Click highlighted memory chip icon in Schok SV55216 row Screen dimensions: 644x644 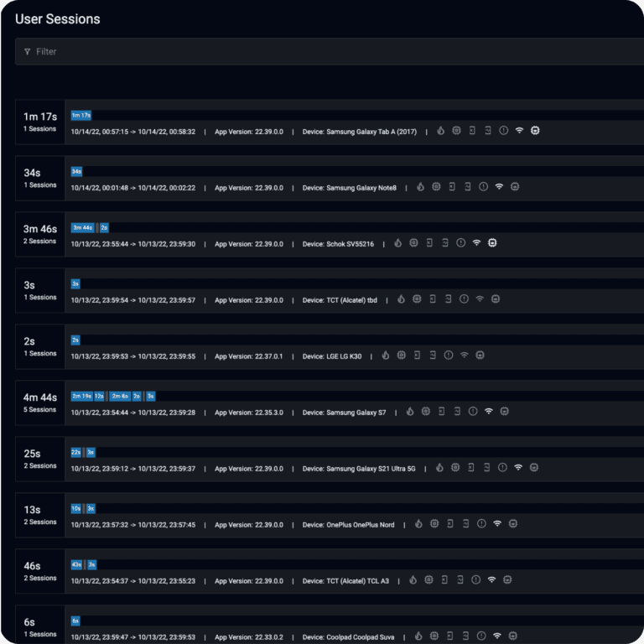pyautogui.click(x=492, y=243)
